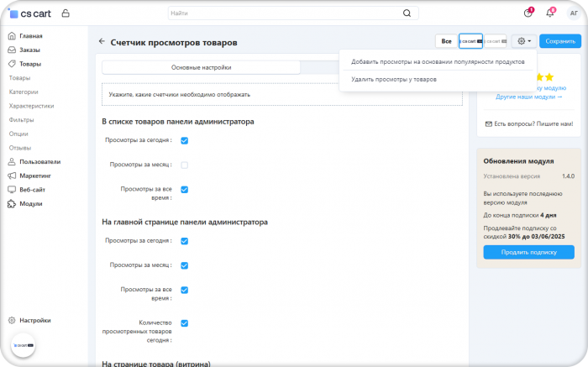The image size is (588, 367).
Task: Click the Маркетинг label in sidebar
Action: click(x=35, y=176)
